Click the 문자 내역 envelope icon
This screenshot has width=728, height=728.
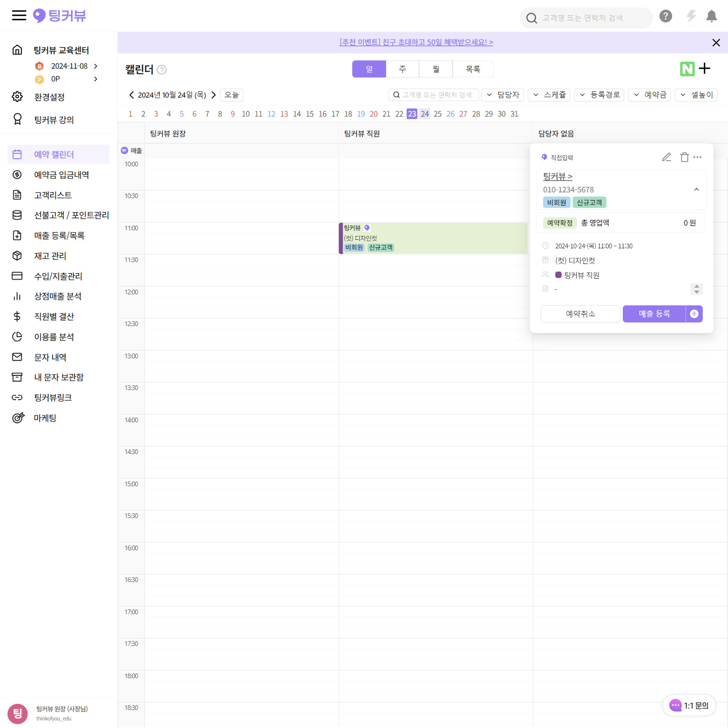point(17,357)
